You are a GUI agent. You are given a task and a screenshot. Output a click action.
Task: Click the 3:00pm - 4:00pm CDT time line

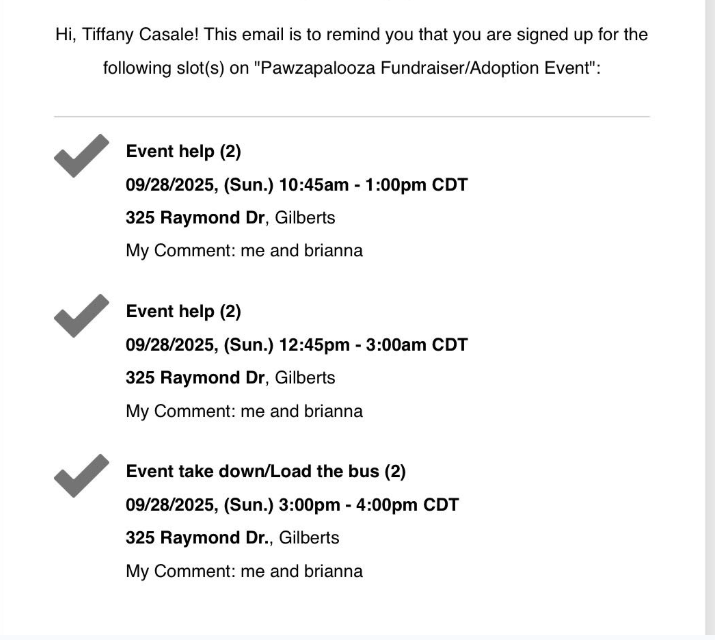point(292,504)
